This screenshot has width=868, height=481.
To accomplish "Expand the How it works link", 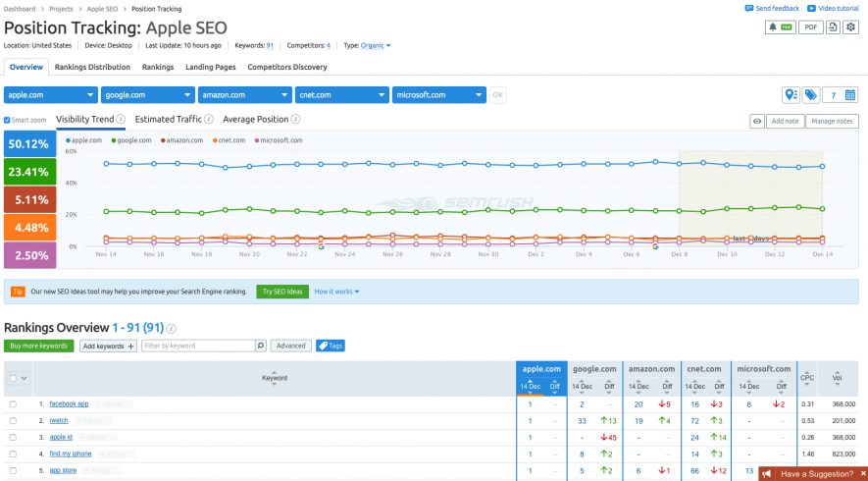I will pos(336,292).
